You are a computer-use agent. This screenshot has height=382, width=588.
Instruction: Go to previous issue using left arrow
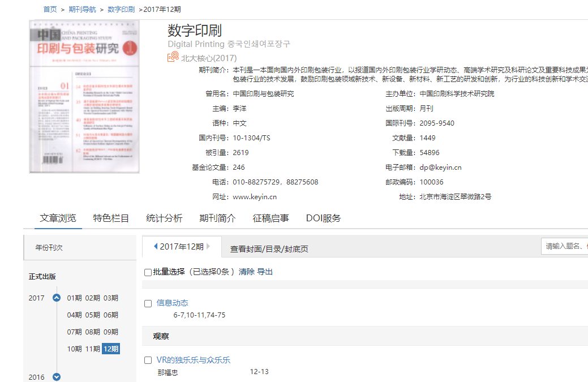156,246
